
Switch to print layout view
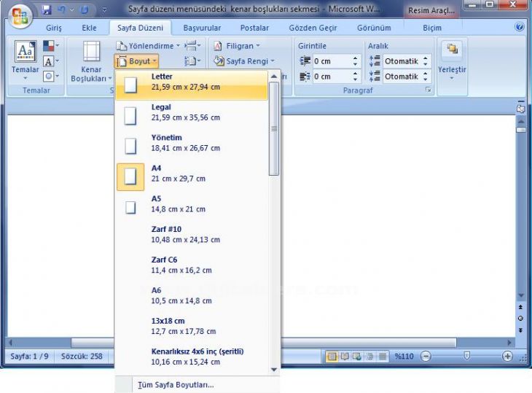point(332,357)
